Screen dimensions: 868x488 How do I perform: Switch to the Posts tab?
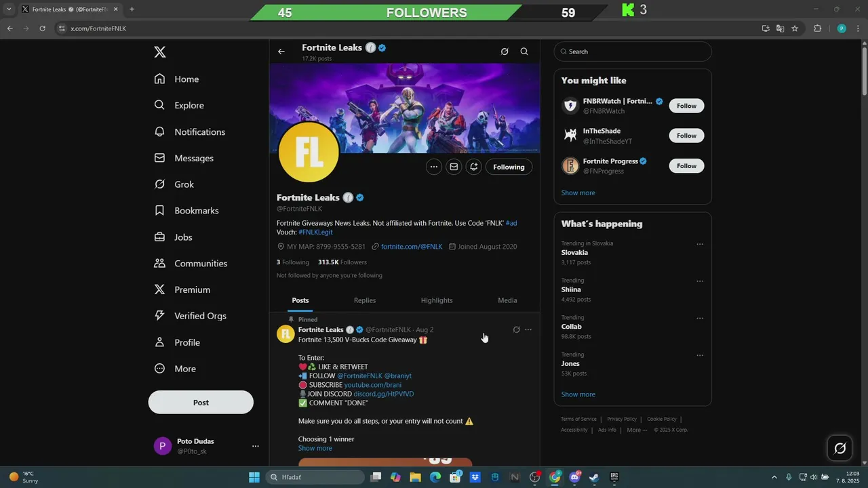(x=300, y=300)
